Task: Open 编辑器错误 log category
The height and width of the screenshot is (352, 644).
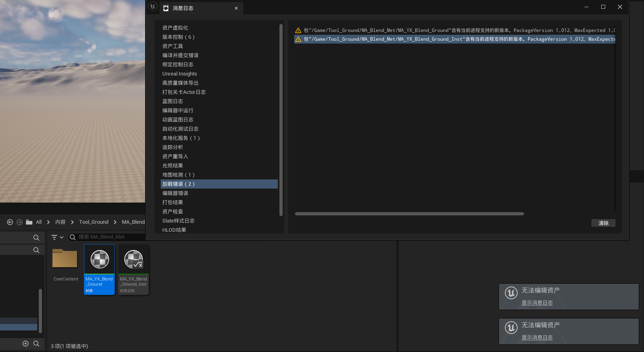Action: click(219, 193)
